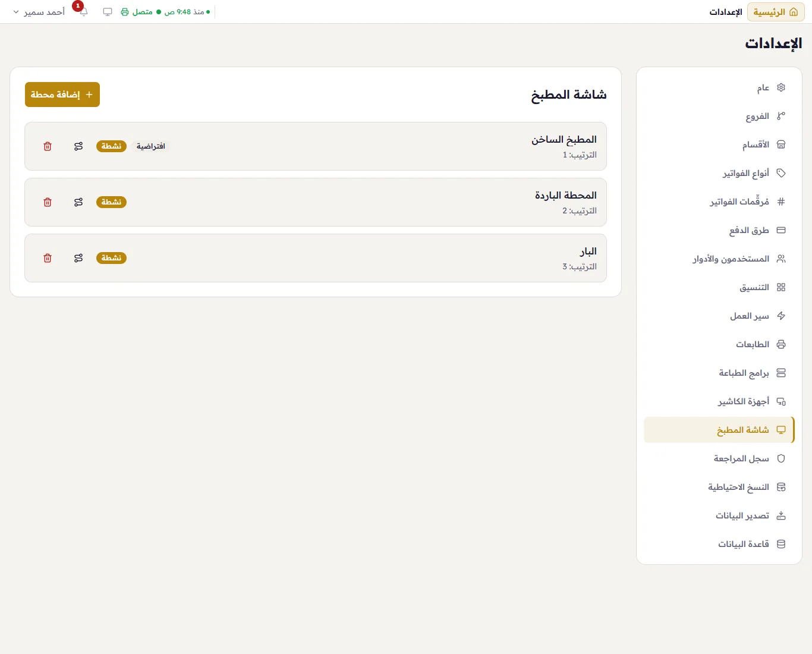Open المستخدمون والأدوار settings

click(x=719, y=259)
